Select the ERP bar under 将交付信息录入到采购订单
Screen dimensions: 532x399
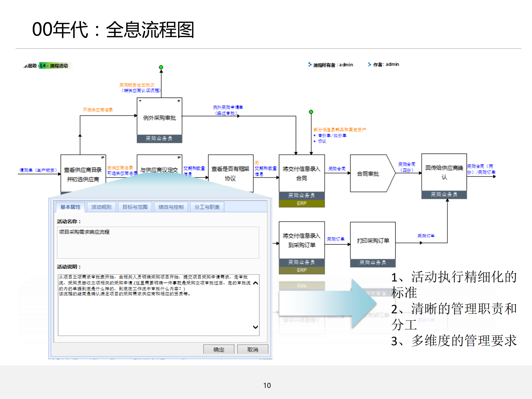[301, 270]
